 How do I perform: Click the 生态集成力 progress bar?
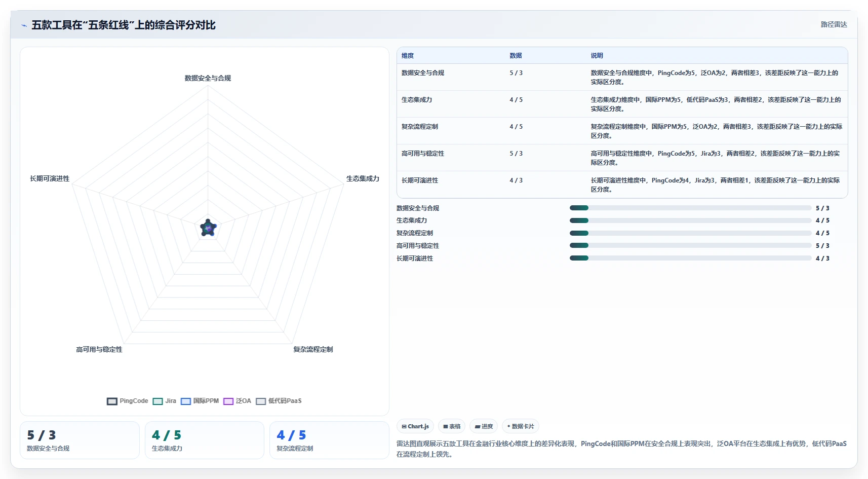(x=690, y=220)
